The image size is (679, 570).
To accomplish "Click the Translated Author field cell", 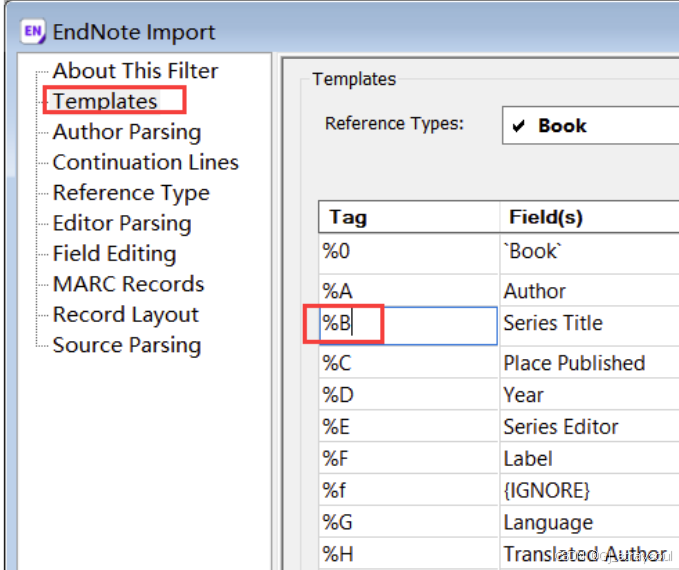I will pyautogui.click(x=589, y=554).
